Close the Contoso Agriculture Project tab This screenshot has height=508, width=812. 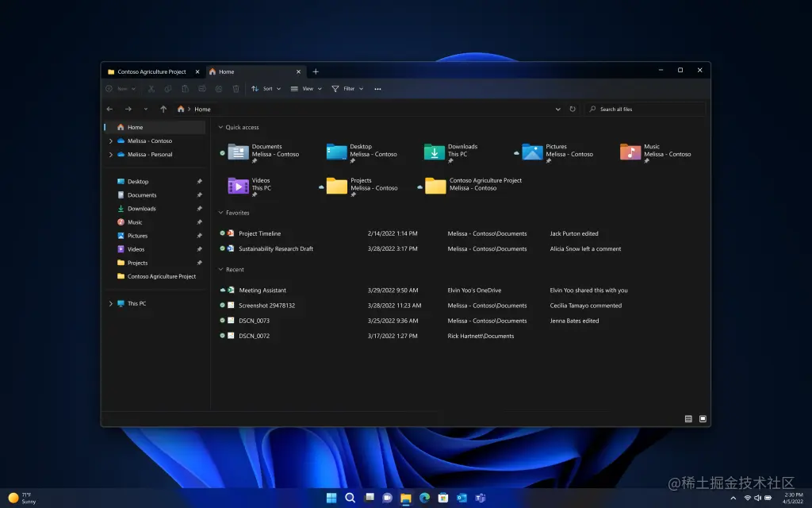click(x=197, y=71)
